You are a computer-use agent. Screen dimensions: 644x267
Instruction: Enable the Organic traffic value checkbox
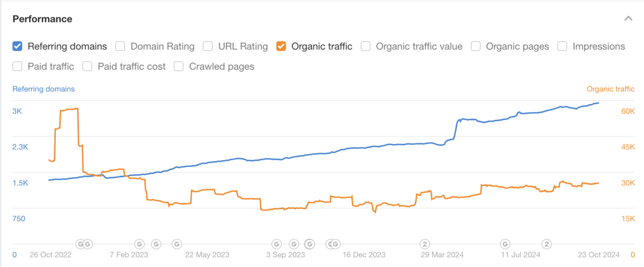point(365,46)
